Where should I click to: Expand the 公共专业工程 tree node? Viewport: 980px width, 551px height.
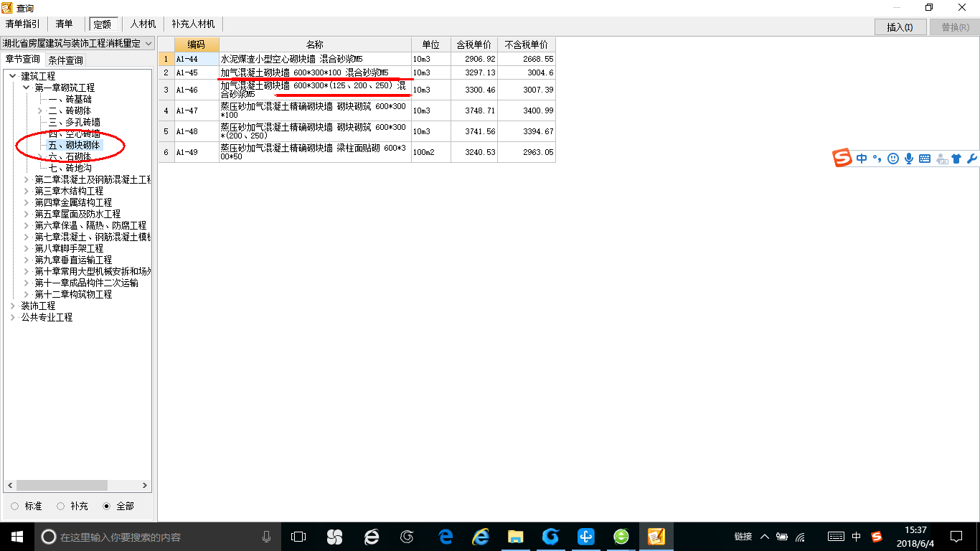[x=13, y=317]
